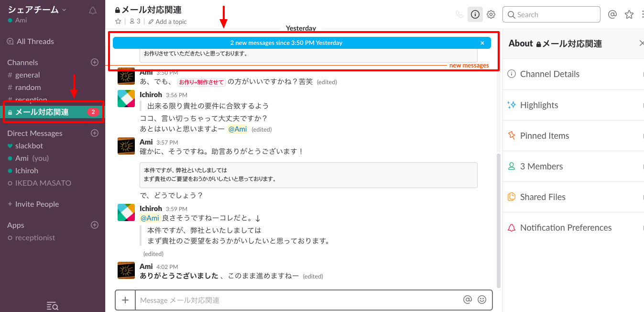The width and height of the screenshot is (644, 312).
Task: Mention someone using the @ composer icon
Action: (467, 300)
